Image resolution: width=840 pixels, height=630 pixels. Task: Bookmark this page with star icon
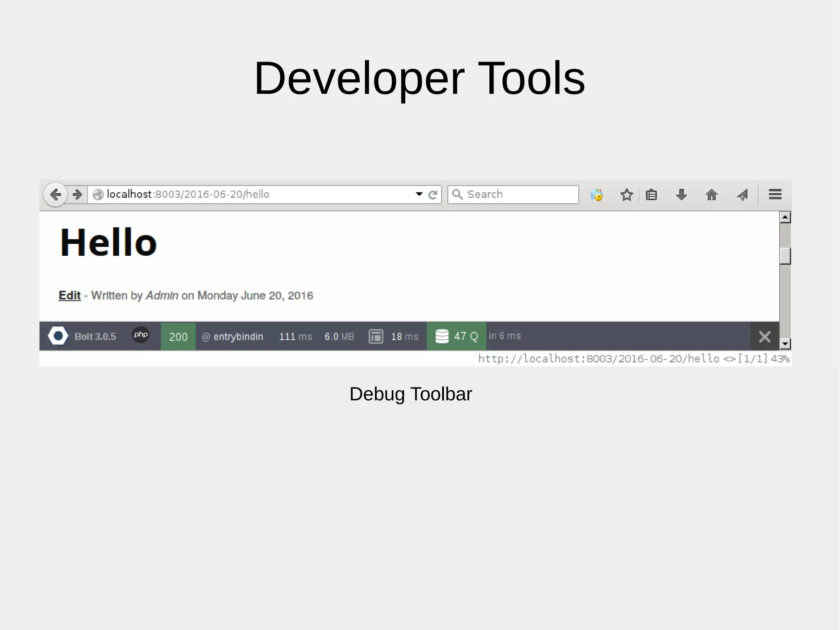[626, 195]
